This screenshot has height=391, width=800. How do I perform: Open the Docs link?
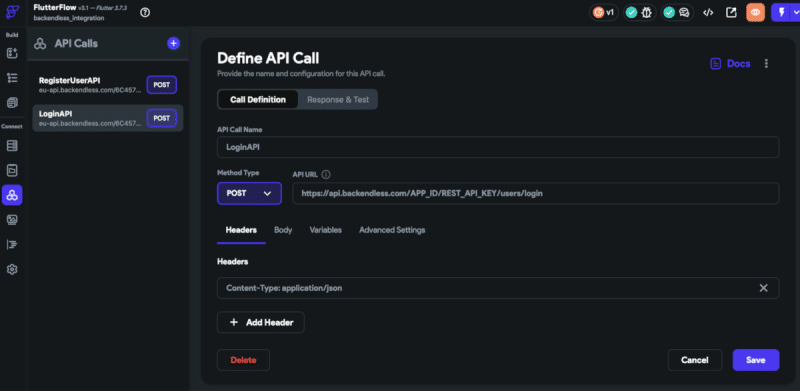click(x=731, y=63)
